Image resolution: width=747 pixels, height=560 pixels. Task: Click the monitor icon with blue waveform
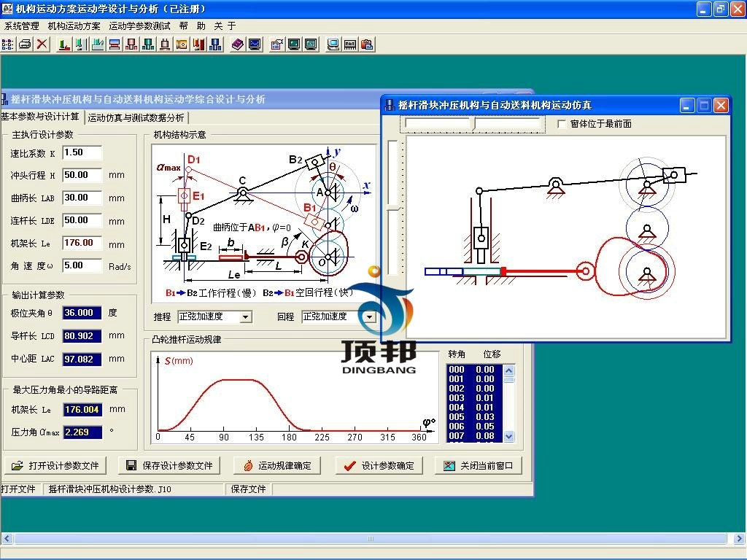point(255,44)
